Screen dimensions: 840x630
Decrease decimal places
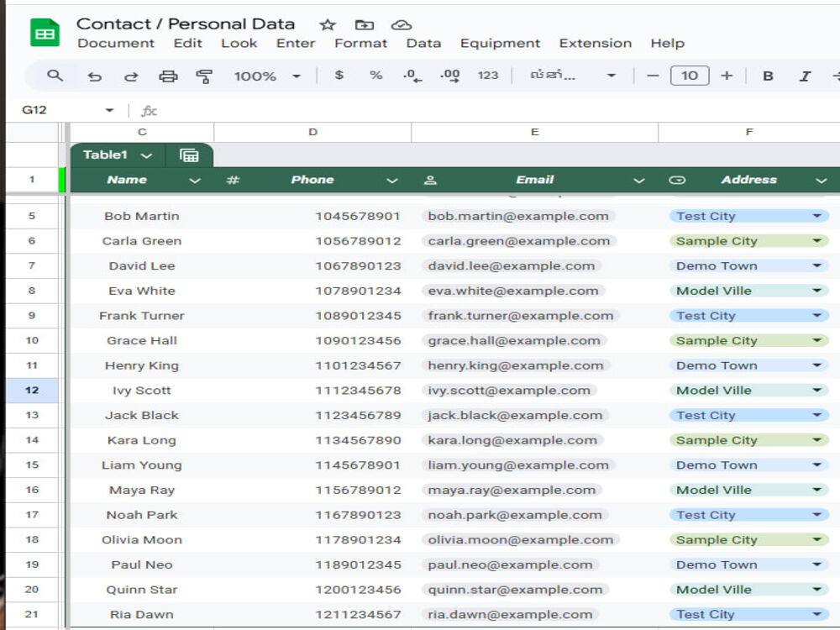click(412, 76)
